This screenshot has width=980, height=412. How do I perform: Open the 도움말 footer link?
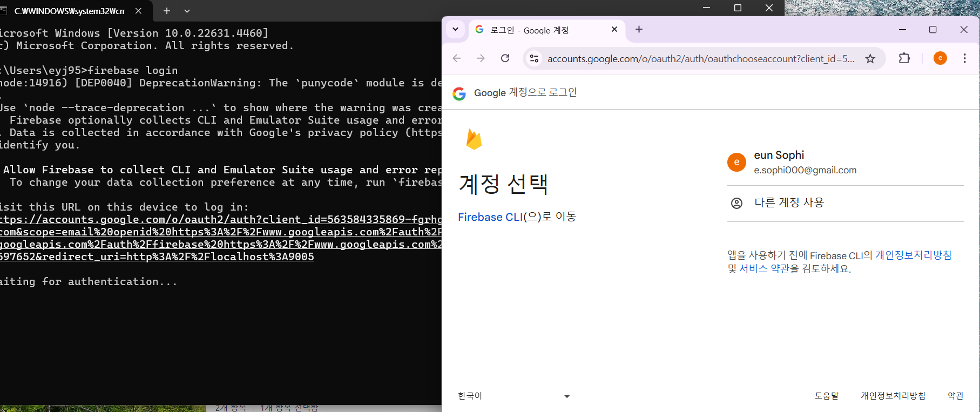pyautogui.click(x=827, y=396)
